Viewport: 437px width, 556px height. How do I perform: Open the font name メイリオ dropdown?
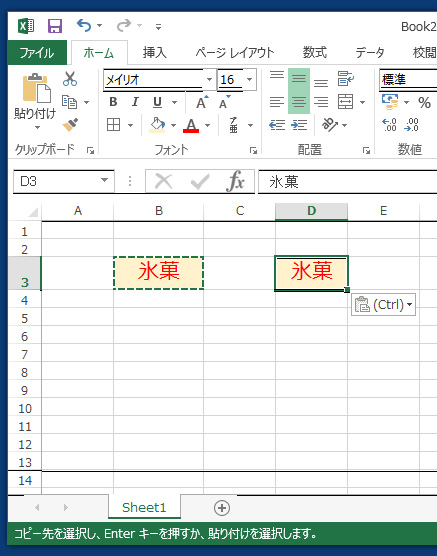209,79
